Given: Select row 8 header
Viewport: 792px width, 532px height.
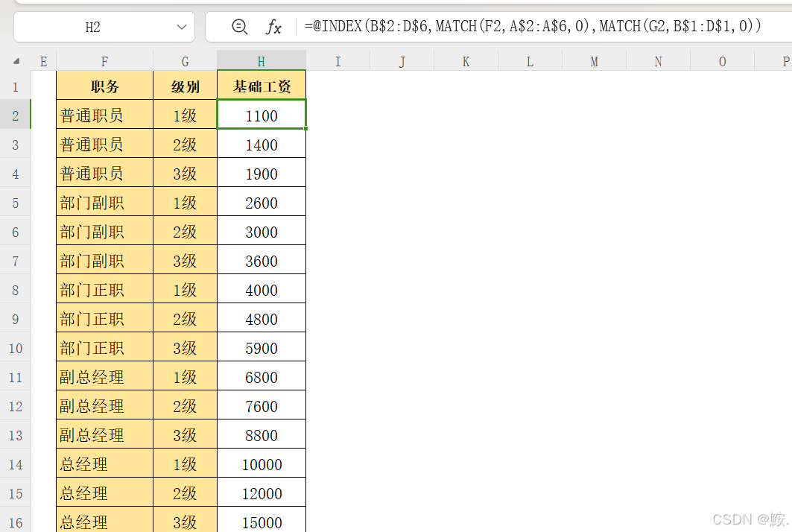Looking at the screenshot, I should click(x=15, y=289).
